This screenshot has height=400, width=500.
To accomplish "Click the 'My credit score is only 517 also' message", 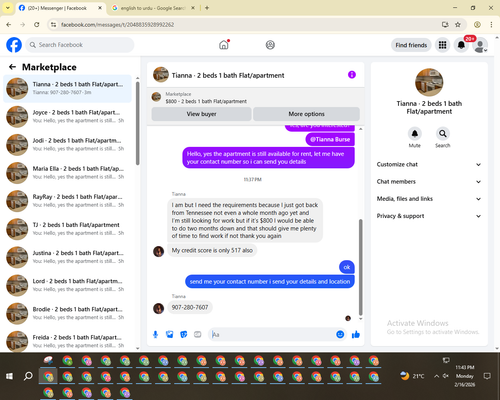I will tap(212, 250).
